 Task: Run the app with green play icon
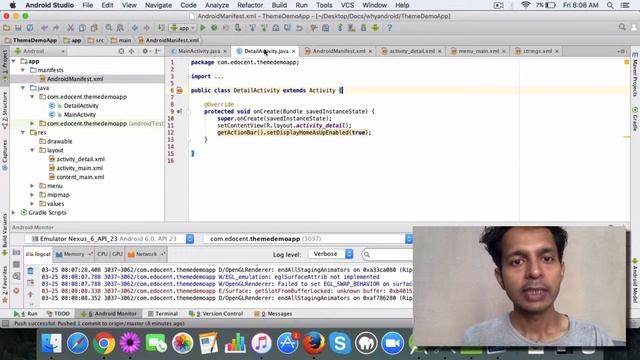pos(202,28)
